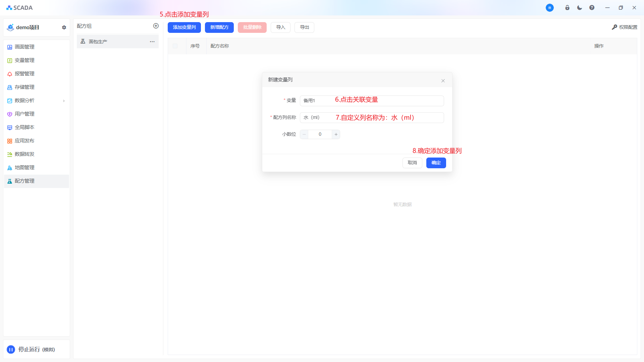
Task: Click the 确定 button in the dialog
Action: pyautogui.click(x=436, y=163)
